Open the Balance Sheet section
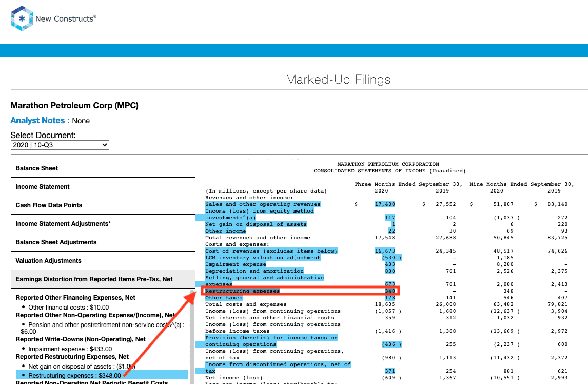This screenshot has height=384, width=588. [x=103, y=168]
